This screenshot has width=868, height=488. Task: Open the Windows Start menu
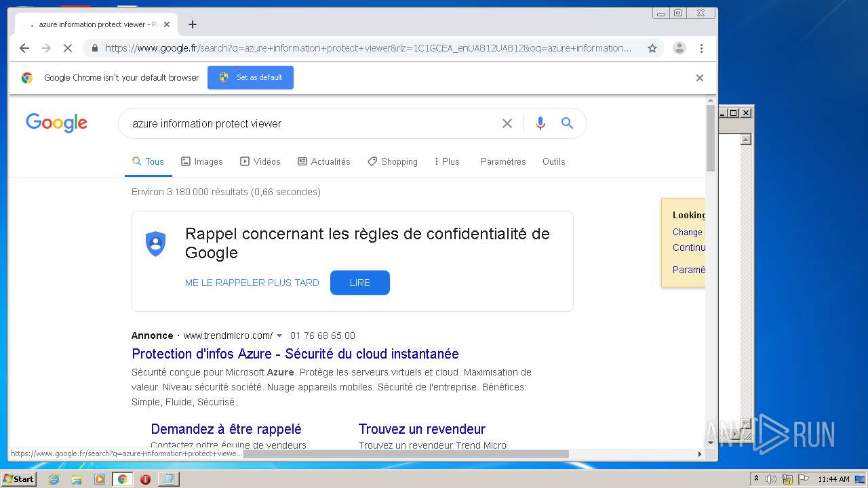coord(18,479)
